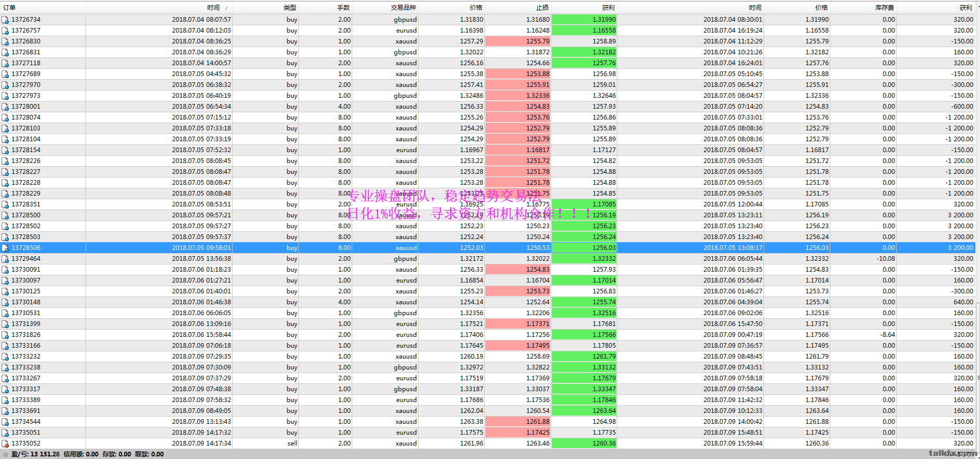Click close time 2018.07.06 04:39:04

[x=733, y=302]
